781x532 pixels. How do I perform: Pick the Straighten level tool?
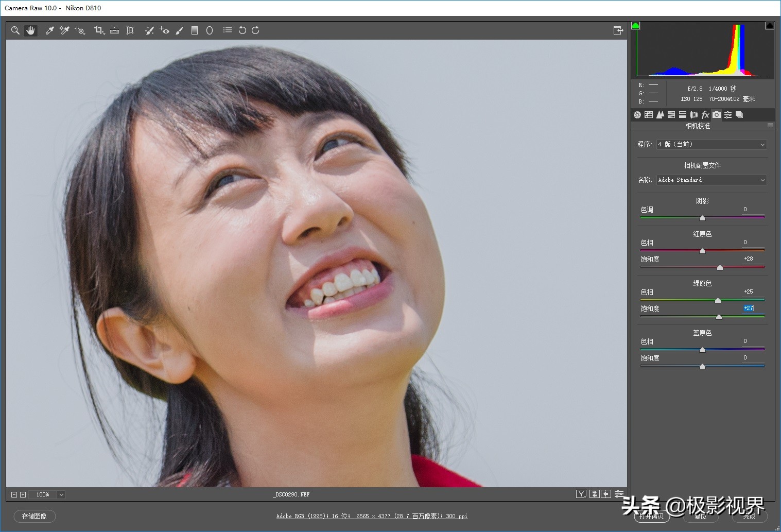click(x=115, y=30)
